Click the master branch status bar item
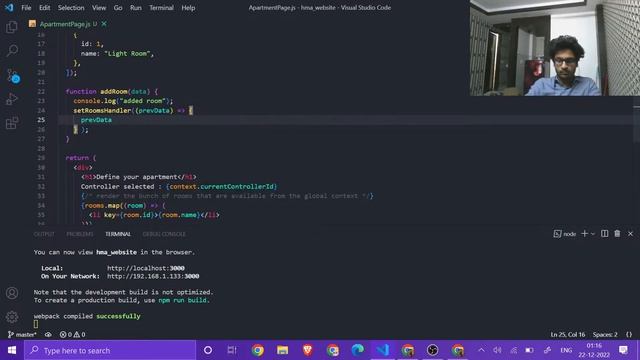Viewport: 640px width, 360px height. tap(22, 335)
